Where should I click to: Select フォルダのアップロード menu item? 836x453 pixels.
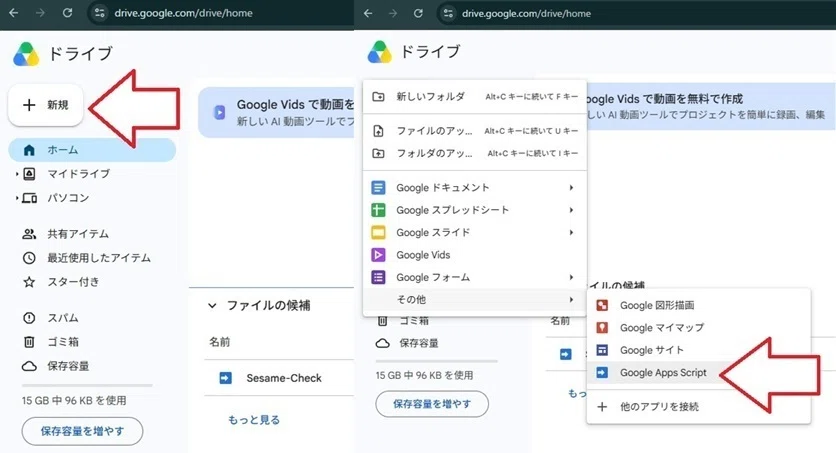475,153
